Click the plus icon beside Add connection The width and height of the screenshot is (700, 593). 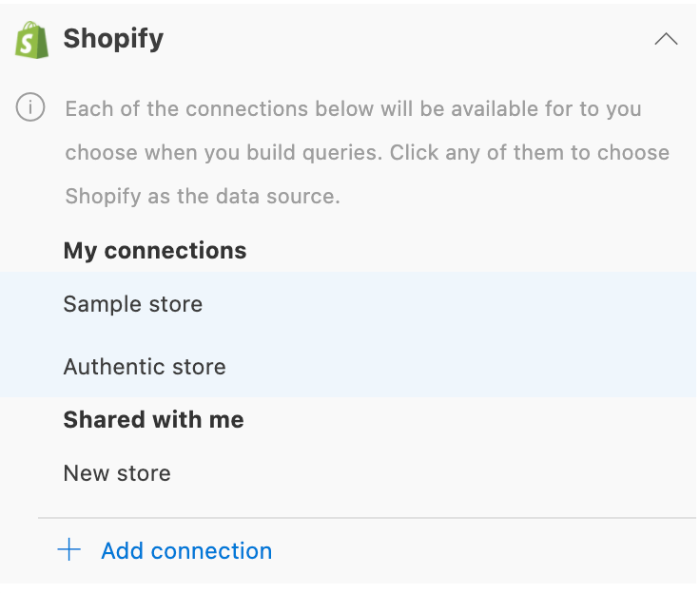pyautogui.click(x=69, y=550)
